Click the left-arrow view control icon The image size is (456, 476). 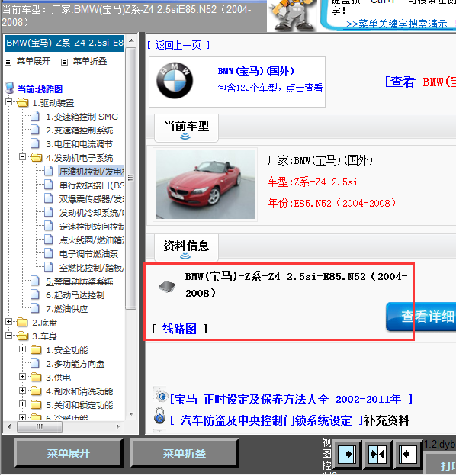(x=407, y=454)
